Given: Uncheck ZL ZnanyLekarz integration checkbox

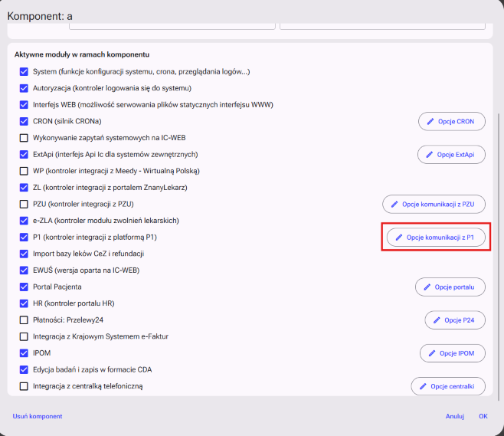Looking at the screenshot, I should (x=24, y=188).
